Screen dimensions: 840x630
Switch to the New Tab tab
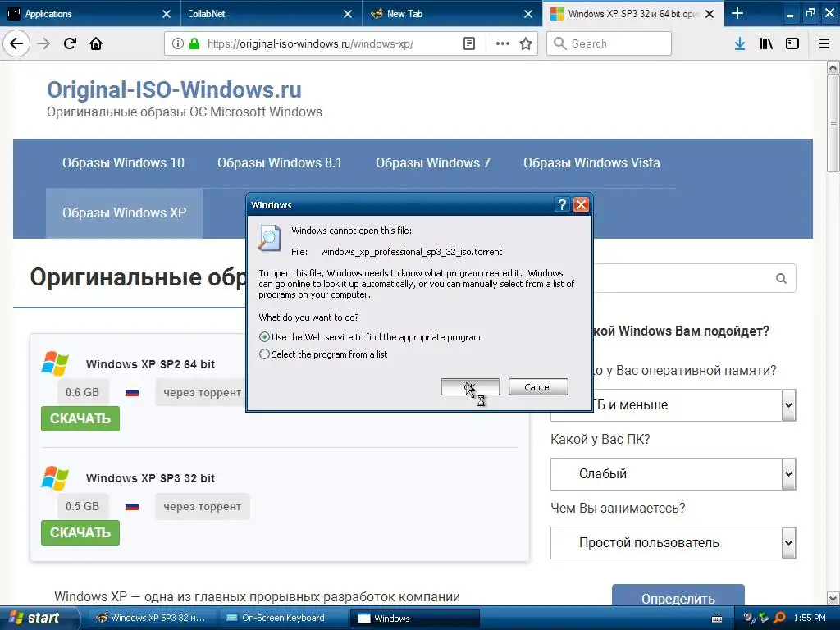(x=450, y=14)
